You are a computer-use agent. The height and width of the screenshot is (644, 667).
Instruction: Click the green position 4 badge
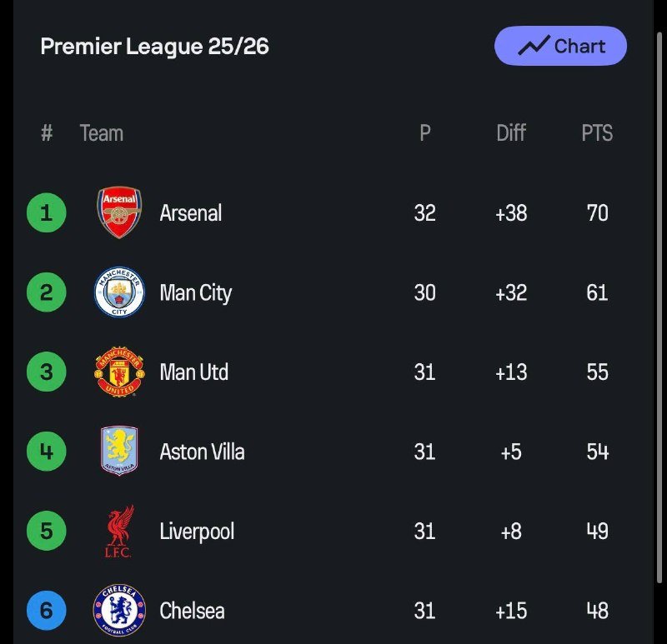[46, 452]
